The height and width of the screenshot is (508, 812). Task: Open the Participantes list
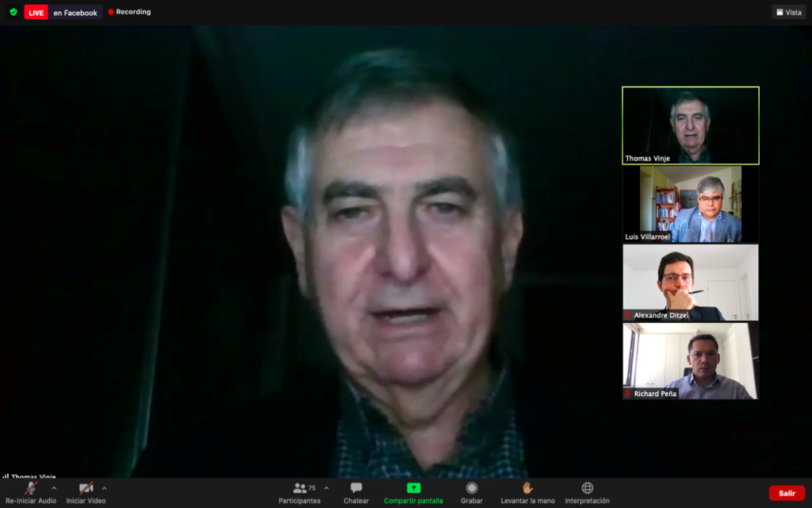(x=300, y=488)
